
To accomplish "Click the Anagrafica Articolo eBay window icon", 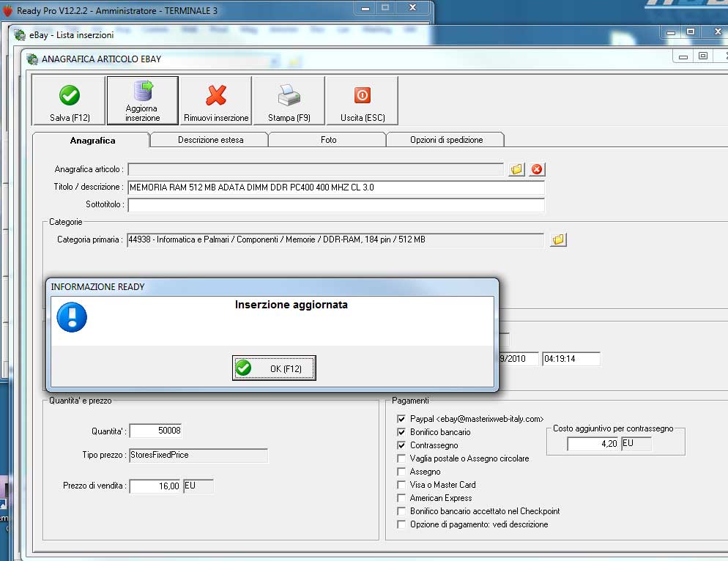I will tap(32, 59).
